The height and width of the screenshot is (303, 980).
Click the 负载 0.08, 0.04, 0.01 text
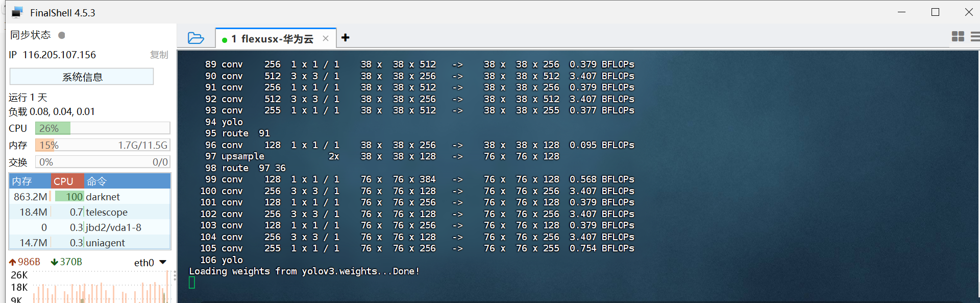52,111
